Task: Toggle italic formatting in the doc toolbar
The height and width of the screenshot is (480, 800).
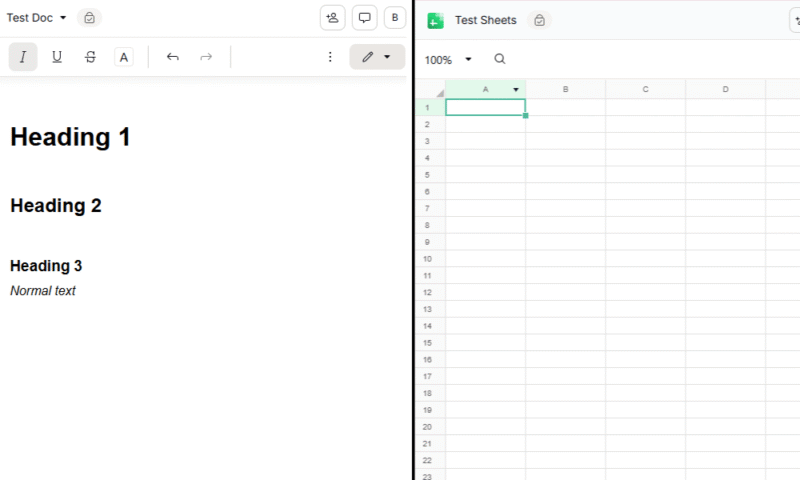Action: tap(23, 57)
